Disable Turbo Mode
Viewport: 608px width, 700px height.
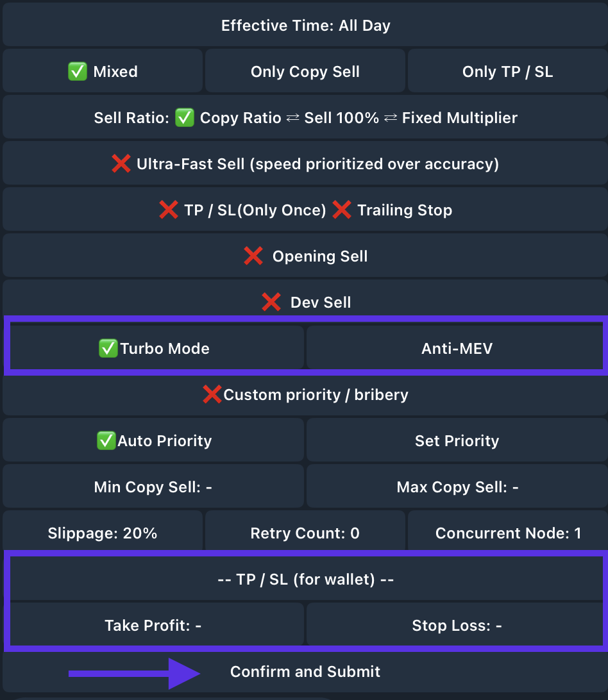click(154, 349)
